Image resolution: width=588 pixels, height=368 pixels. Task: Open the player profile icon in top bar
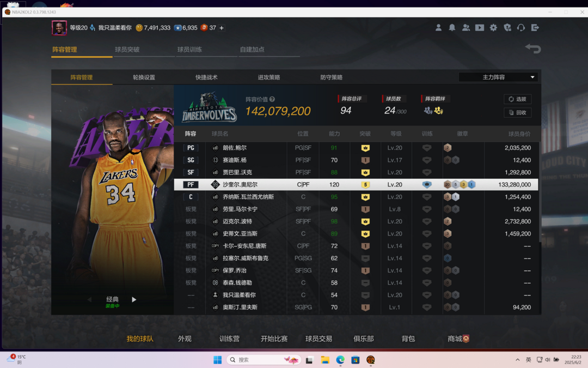coord(438,28)
